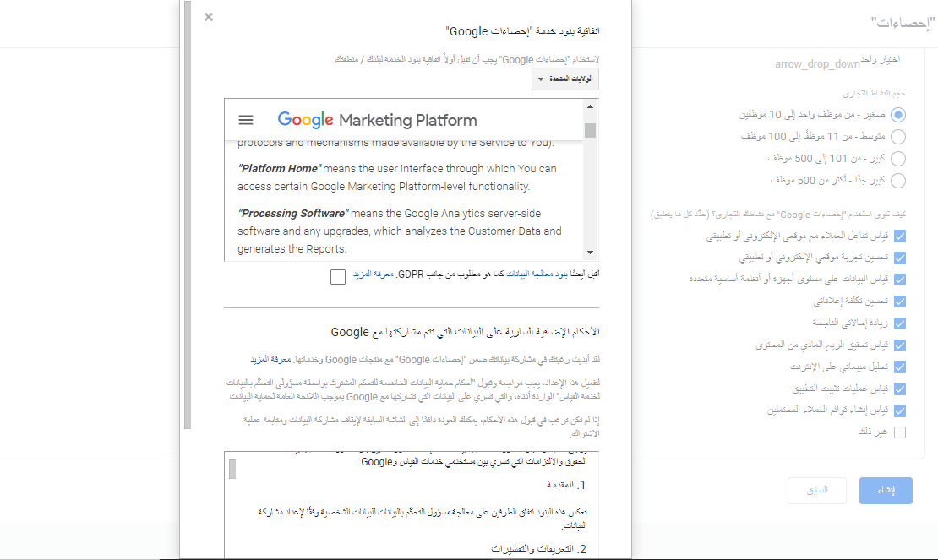Click the "Platform Home" definition text

397,177
